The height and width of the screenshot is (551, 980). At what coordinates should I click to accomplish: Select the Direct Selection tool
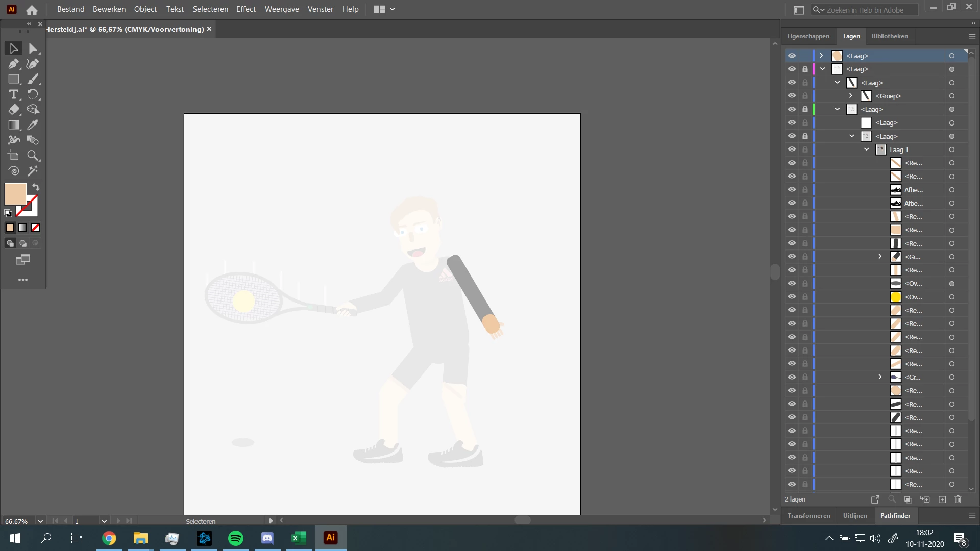tap(33, 48)
